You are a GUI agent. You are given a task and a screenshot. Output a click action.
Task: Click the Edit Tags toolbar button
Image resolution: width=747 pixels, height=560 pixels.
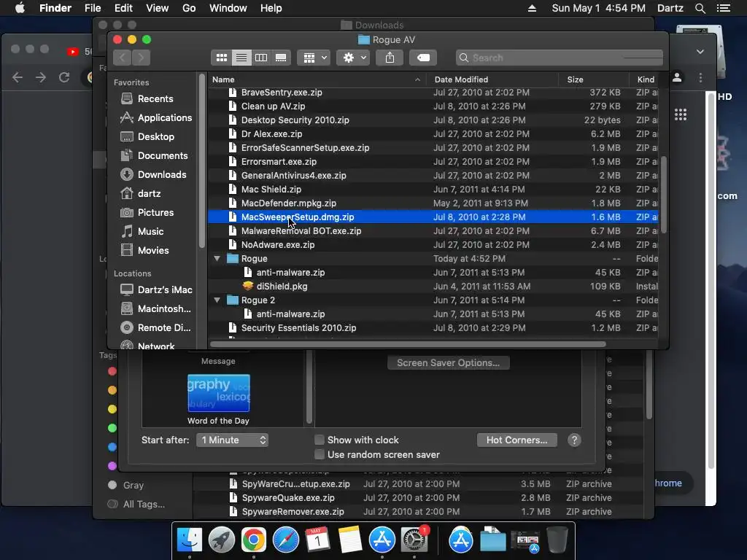(423, 58)
